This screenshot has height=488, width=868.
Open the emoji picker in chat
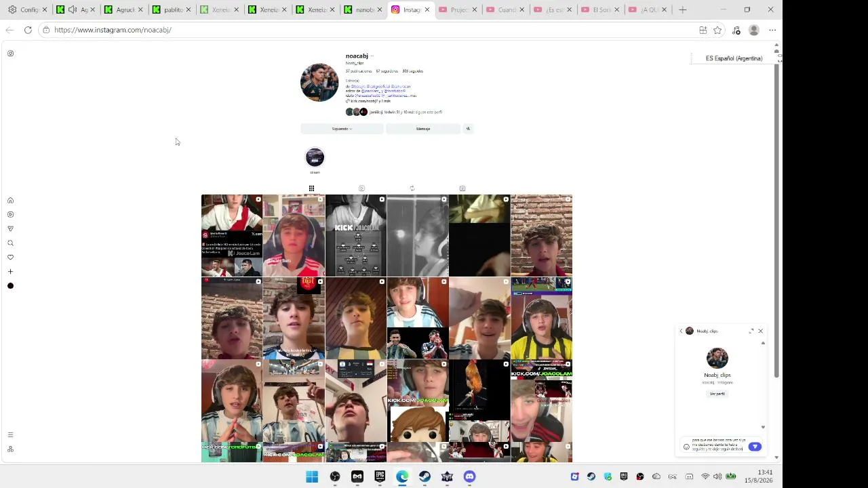click(686, 447)
